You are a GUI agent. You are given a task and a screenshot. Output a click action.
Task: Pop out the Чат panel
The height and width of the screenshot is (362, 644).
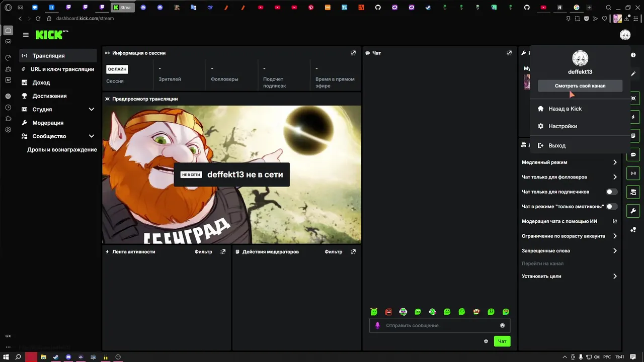509,53
